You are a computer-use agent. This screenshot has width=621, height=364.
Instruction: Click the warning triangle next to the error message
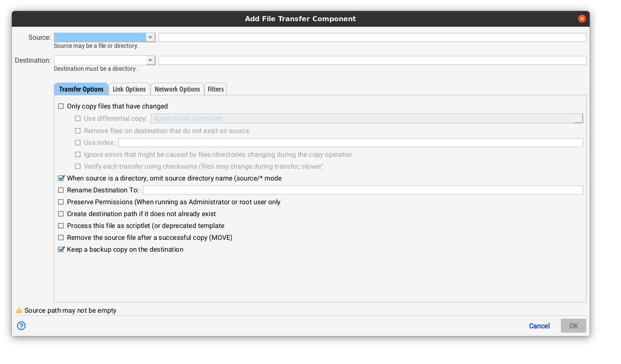(19, 310)
